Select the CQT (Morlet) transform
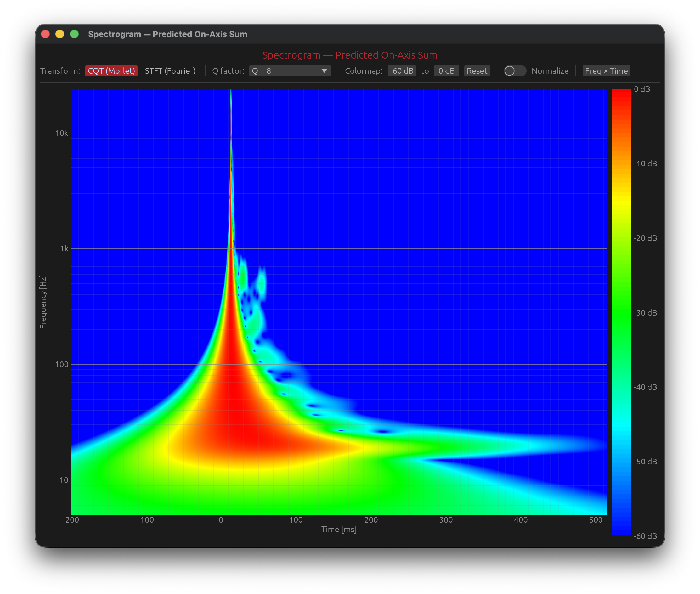The height and width of the screenshot is (594, 700). [x=111, y=71]
